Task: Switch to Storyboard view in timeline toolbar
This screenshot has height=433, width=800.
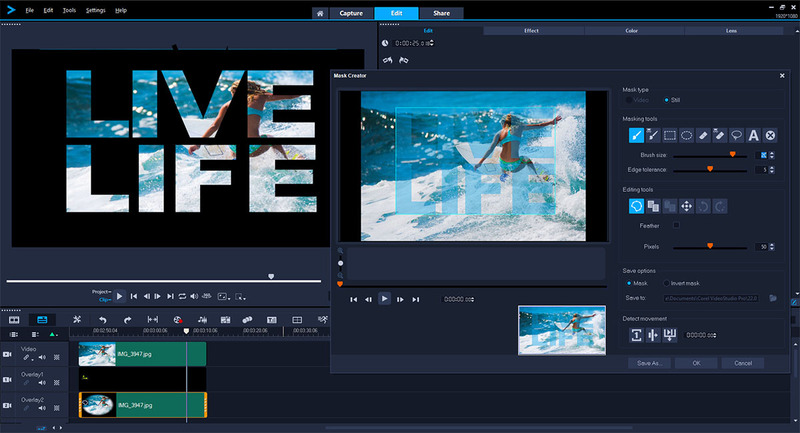Action: [x=14, y=320]
